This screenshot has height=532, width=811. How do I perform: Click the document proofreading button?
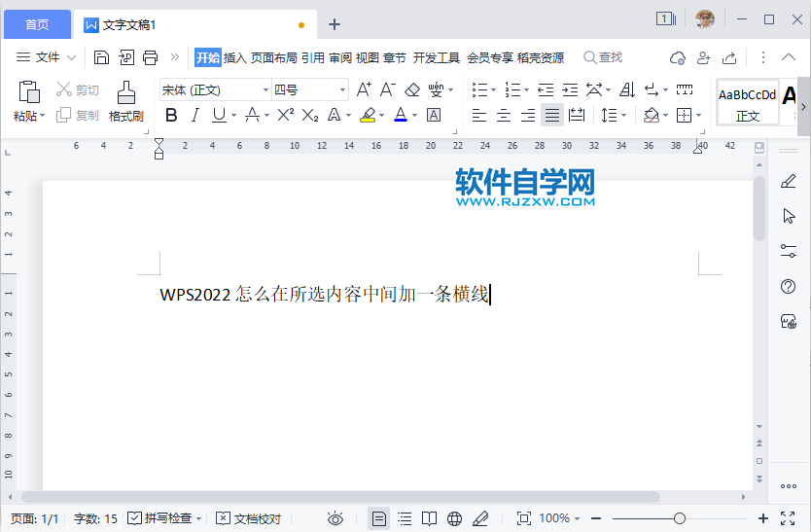click(x=248, y=518)
